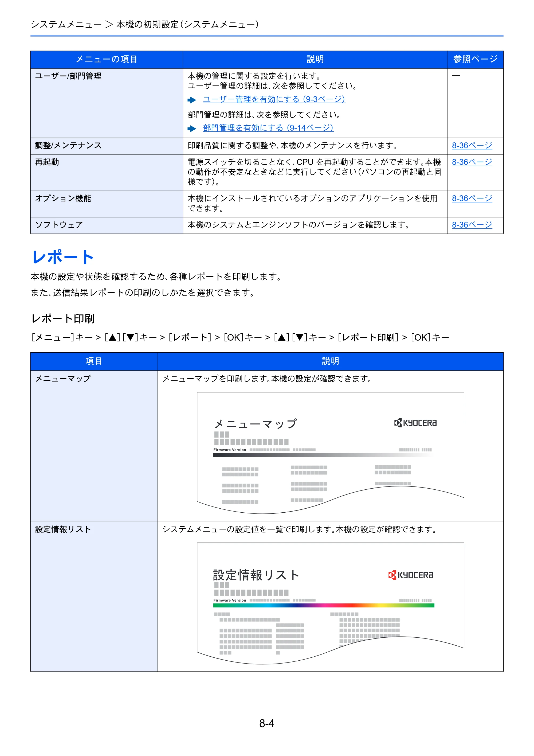The width and height of the screenshot is (534, 756).
Task: Open the ユーザー管理を有効にする (9-3ページ) link
Action: pyautogui.click(x=274, y=99)
